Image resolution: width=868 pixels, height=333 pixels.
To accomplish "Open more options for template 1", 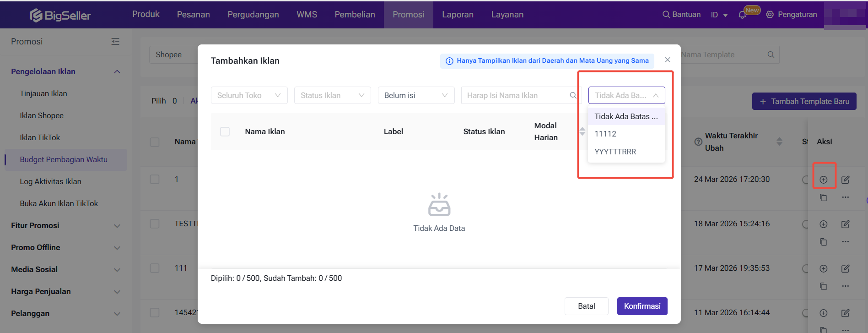I will (845, 197).
